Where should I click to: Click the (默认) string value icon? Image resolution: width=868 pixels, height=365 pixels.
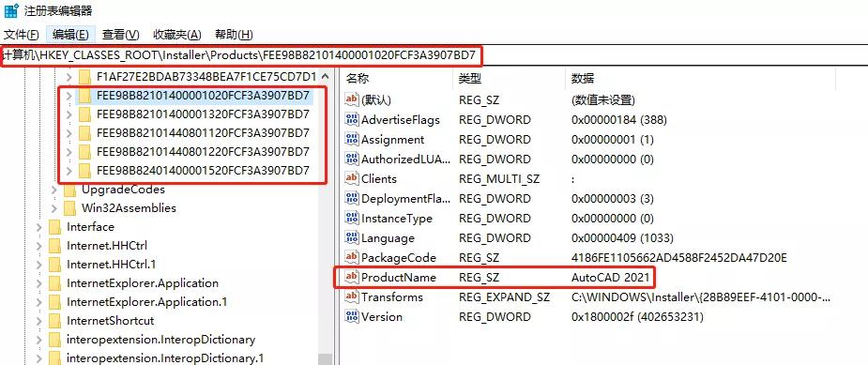352,99
